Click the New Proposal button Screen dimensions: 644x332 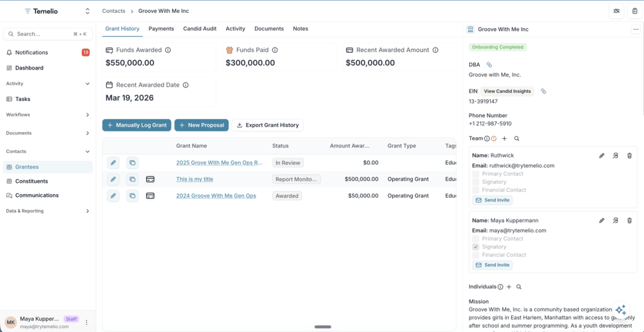(201, 125)
